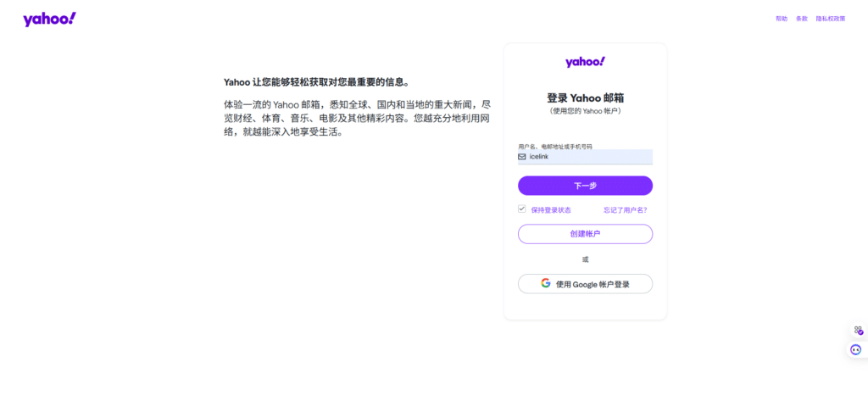Open the 帮助 link in the top bar
868x412 pixels.
pos(781,19)
